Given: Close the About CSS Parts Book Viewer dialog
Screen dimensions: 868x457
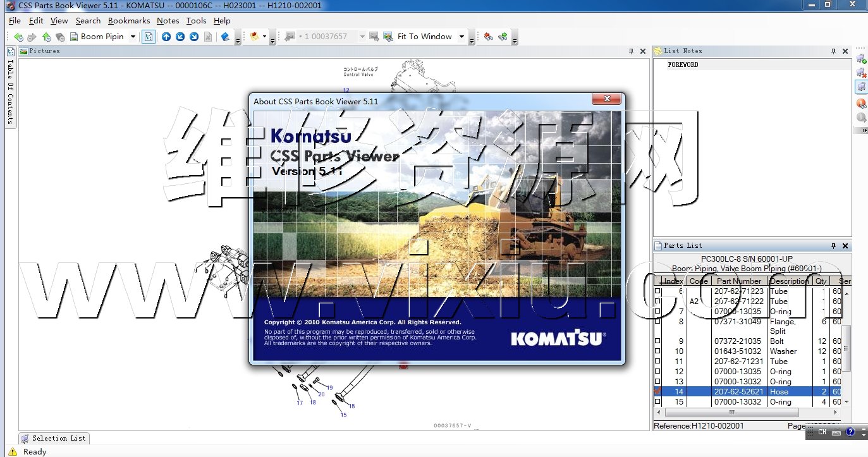Looking at the screenshot, I should click(607, 99).
